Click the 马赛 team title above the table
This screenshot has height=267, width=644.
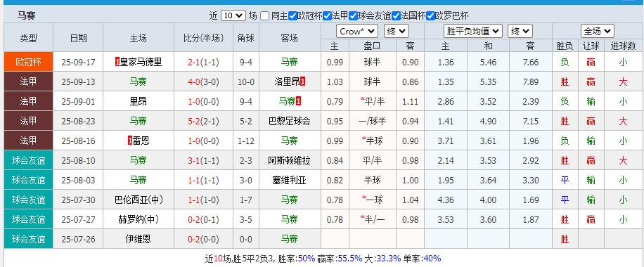(x=26, y=15)
